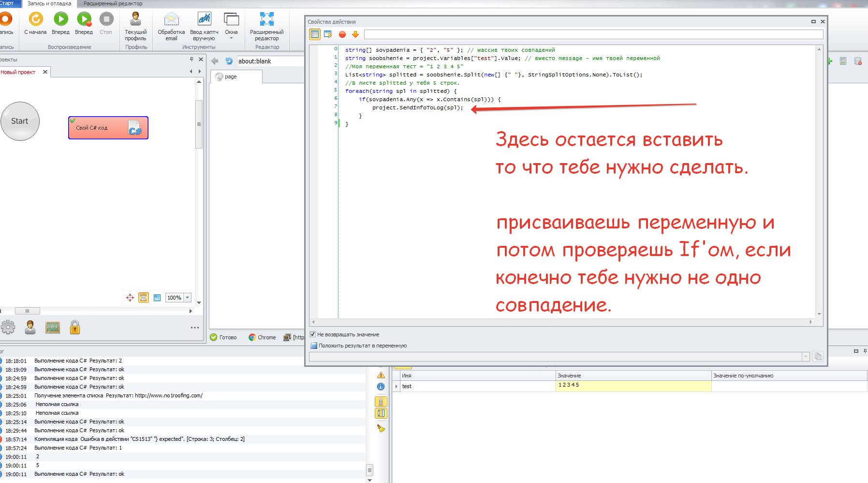Click the search field in Свойства действия
The height and width of the screenshot is (483, 868).
(593, 34)
